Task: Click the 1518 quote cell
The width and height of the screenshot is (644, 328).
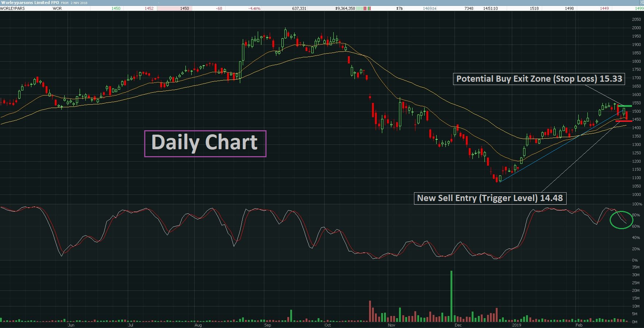Action: coord(534,8)
